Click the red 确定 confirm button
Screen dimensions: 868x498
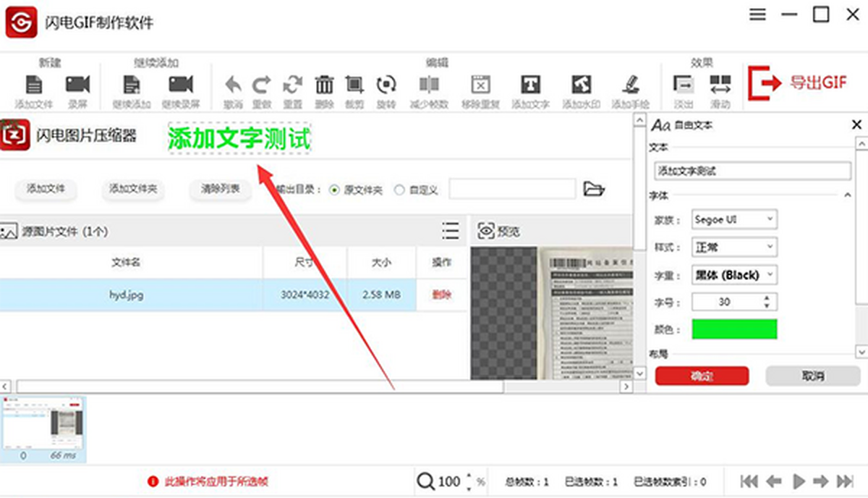pos(702,376)
